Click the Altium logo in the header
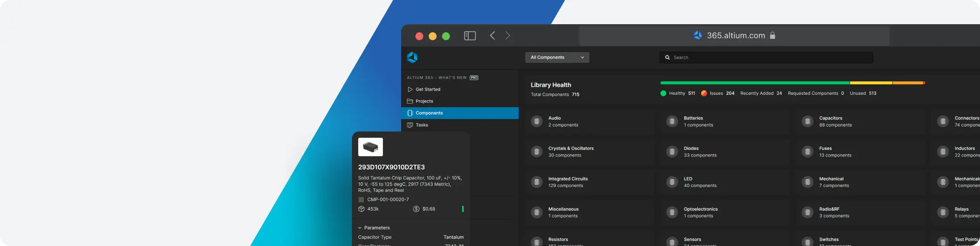980x246 pixels. [x=412, y=57]
